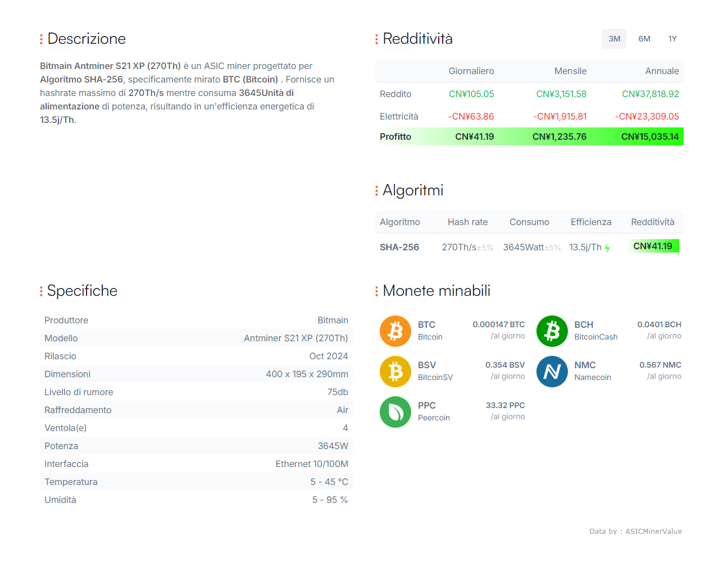Click the green CN¥41.19 profitability badge

[653, 246]
